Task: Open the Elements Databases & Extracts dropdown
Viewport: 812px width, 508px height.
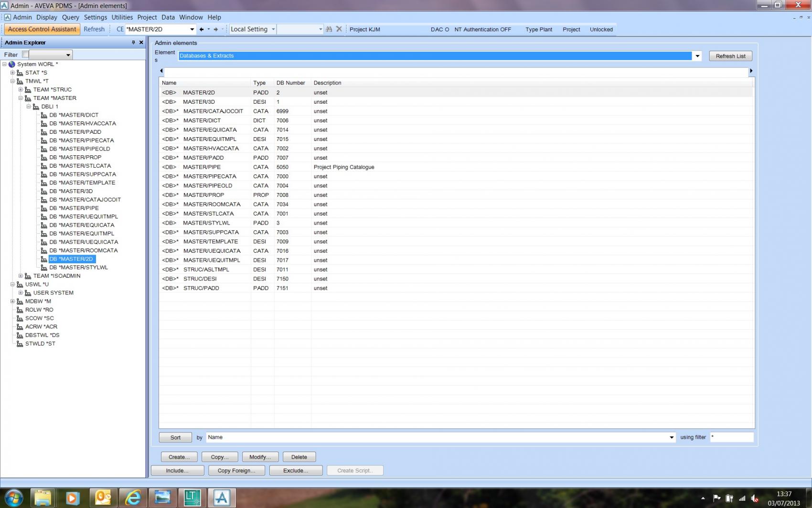Action: 697,56
